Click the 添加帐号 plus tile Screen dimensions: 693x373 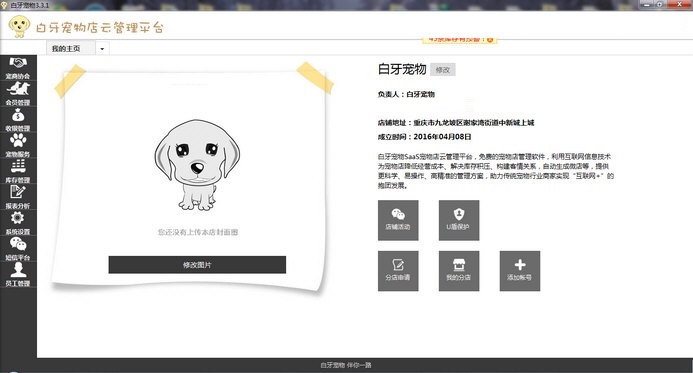[520, 271]
